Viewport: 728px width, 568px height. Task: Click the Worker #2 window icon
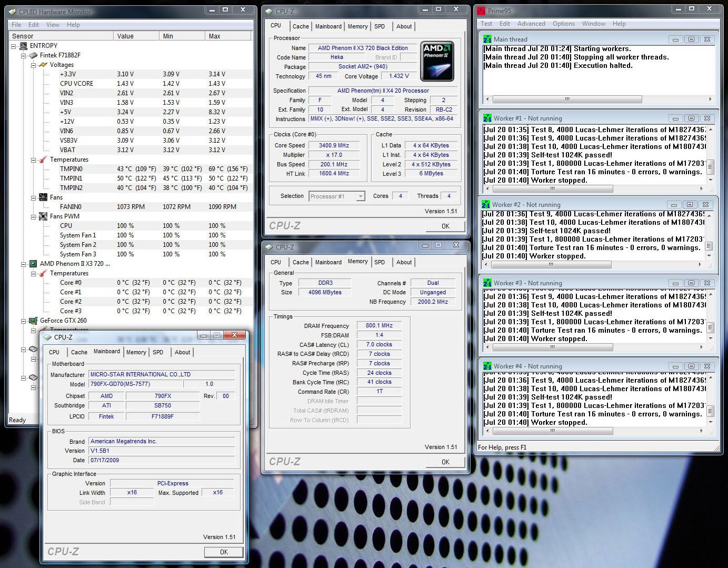[486, 205]
